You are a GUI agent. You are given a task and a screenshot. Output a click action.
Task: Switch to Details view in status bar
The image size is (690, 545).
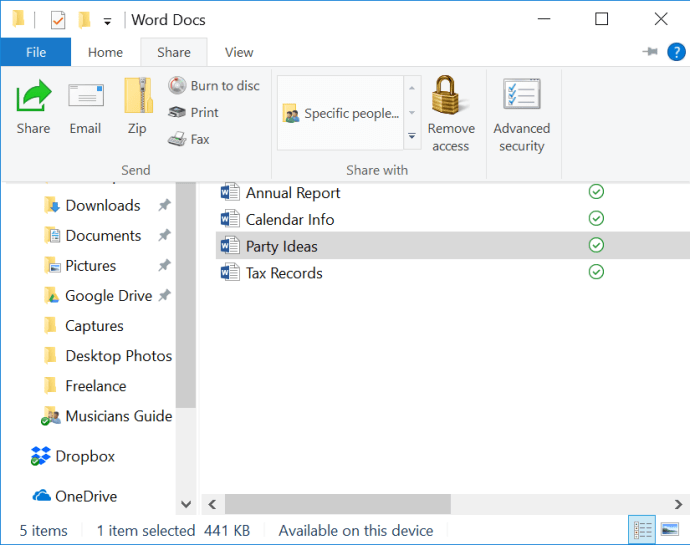642,530
